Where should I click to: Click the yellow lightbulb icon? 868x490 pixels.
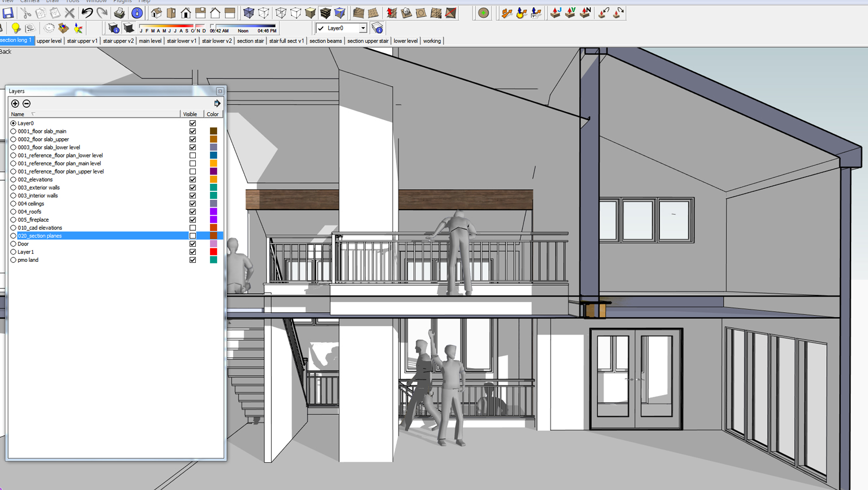(x=16, y=28)
